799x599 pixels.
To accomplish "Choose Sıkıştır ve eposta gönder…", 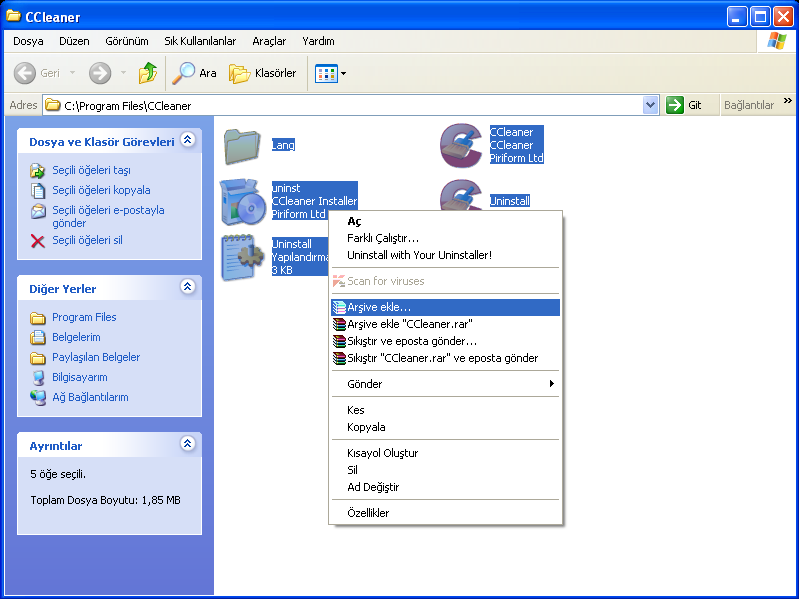I will pos(446,341).
